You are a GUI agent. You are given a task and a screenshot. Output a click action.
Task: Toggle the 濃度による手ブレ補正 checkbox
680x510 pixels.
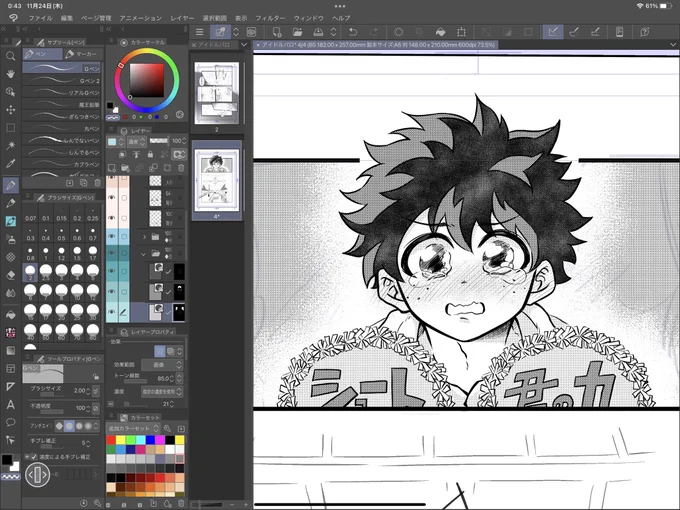click(34, 457)
